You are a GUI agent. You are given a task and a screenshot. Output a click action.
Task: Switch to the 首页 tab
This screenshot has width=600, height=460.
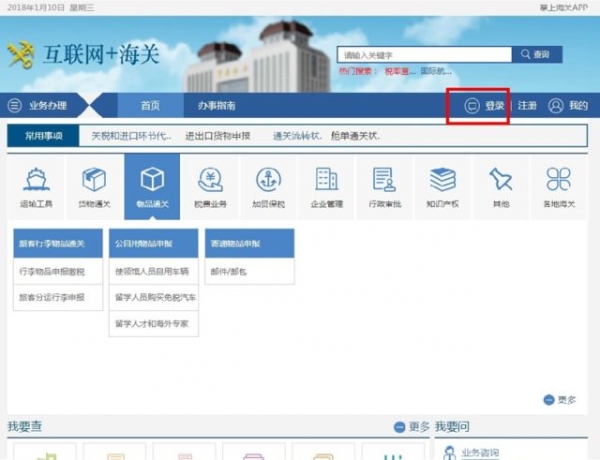150,105
